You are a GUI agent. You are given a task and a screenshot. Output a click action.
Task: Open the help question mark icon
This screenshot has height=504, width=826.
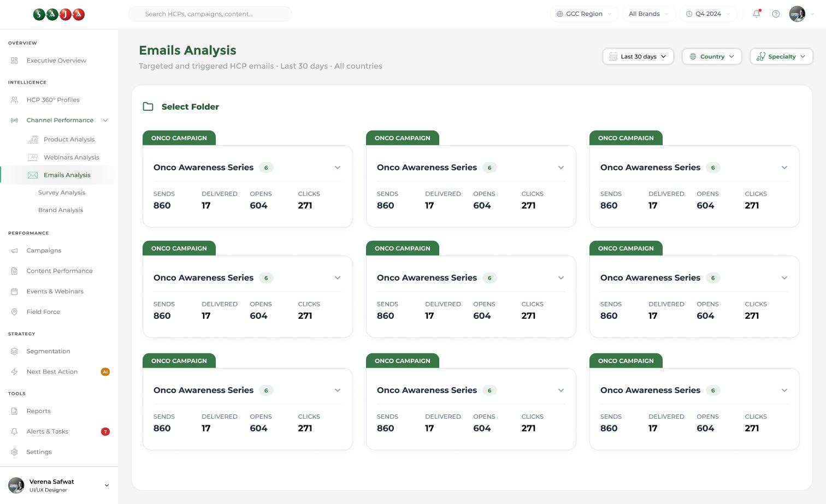pos(776,14)
